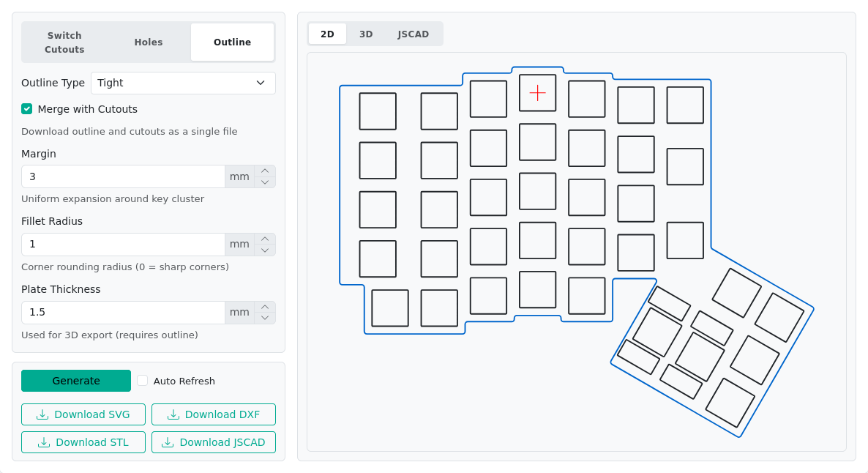Uncheck the Merge with Cutouts checkbox

click(26, 108)
